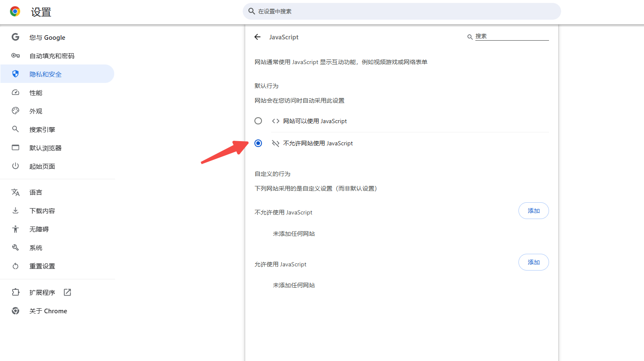Click the shield icon for privacy and security
Image resolution: width=644 pixels, height=361 pixels.
point(15,74)
